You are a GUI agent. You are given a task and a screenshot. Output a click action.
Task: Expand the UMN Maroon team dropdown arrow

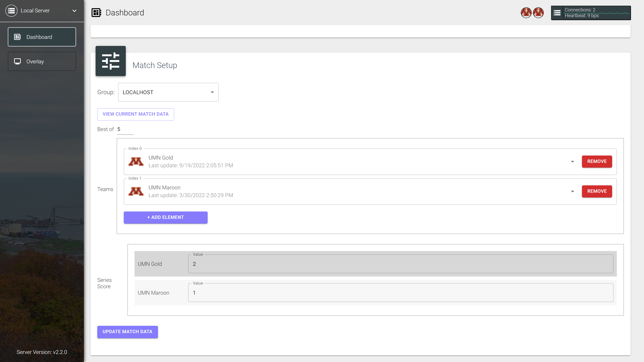click(573, 191)
